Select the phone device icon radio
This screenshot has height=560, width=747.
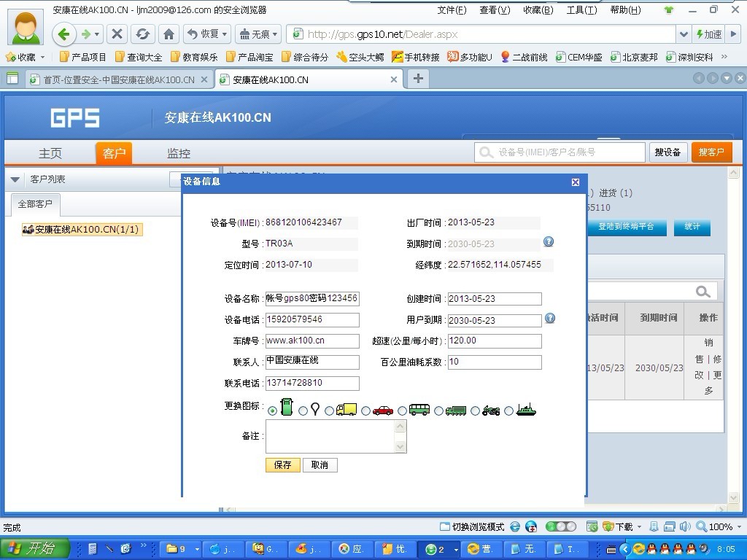tap(273, 411)
